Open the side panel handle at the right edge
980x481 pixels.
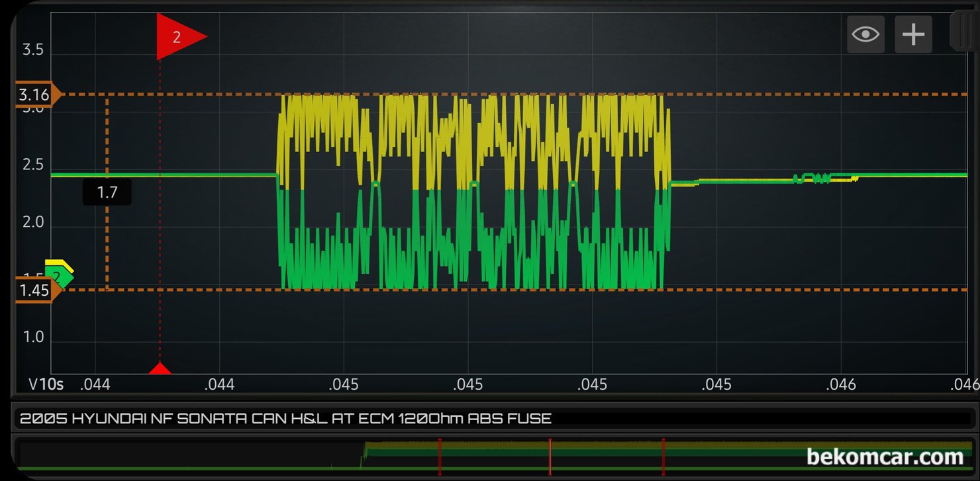963,31
